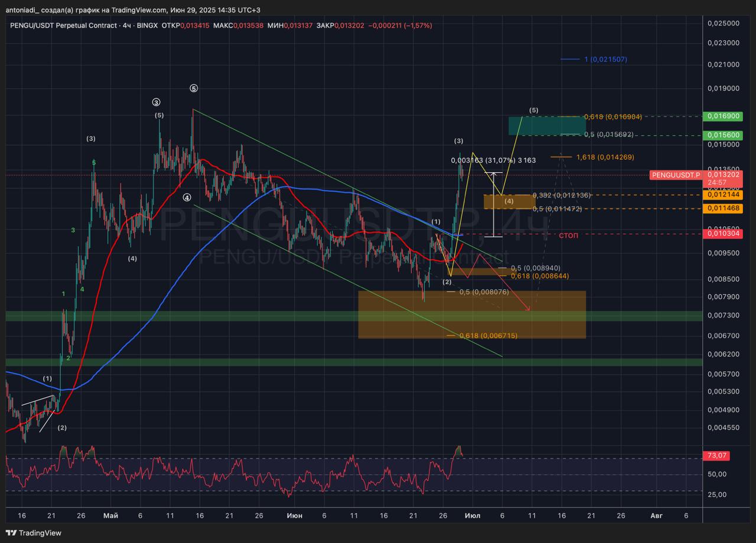Screen dimensions: 756x543
Task: Click the 'Авг' label on time axis
Action: 656,515
